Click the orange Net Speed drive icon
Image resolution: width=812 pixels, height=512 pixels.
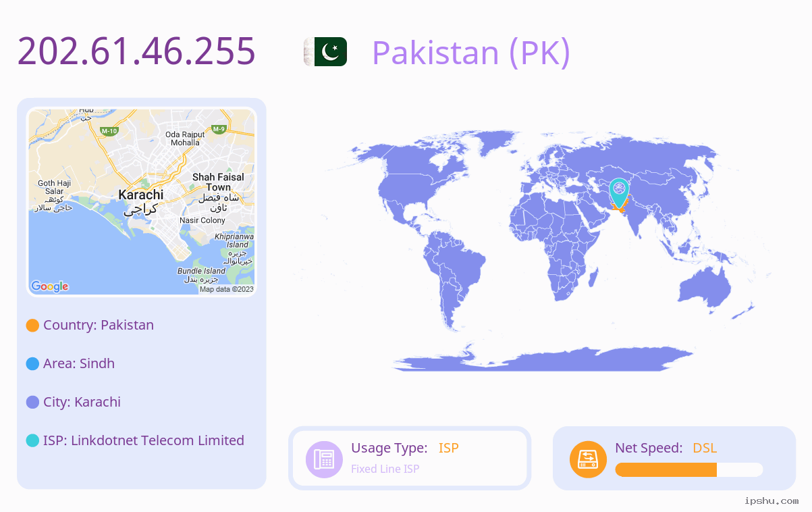588,459
